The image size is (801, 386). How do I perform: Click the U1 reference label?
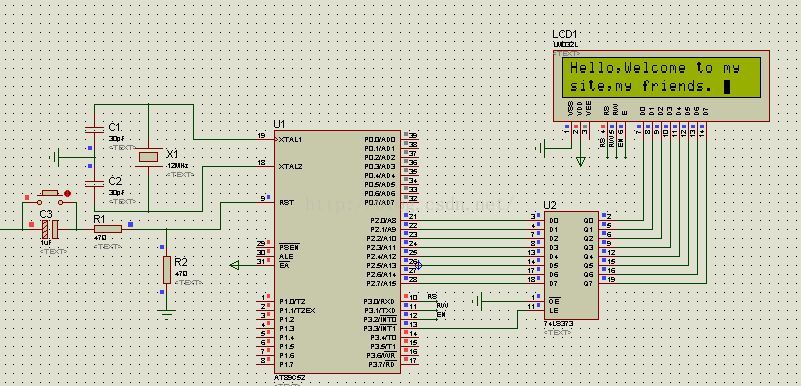(279, 124)
